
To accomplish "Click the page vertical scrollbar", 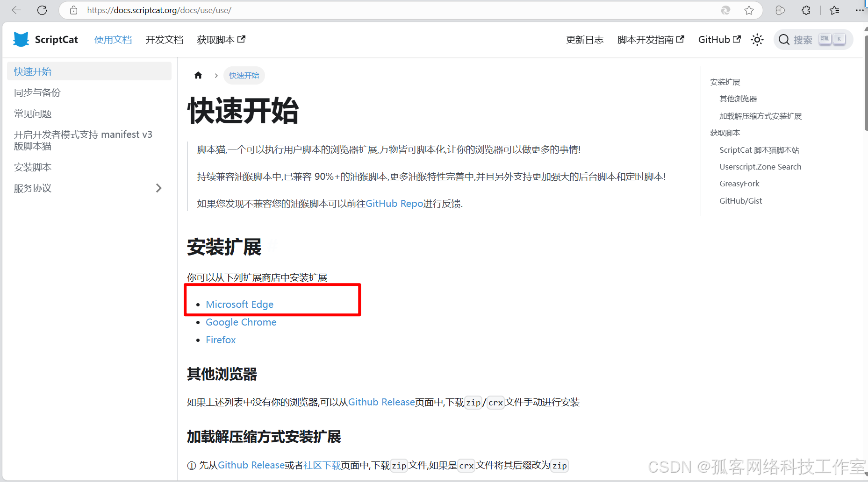I will point(865,84).
